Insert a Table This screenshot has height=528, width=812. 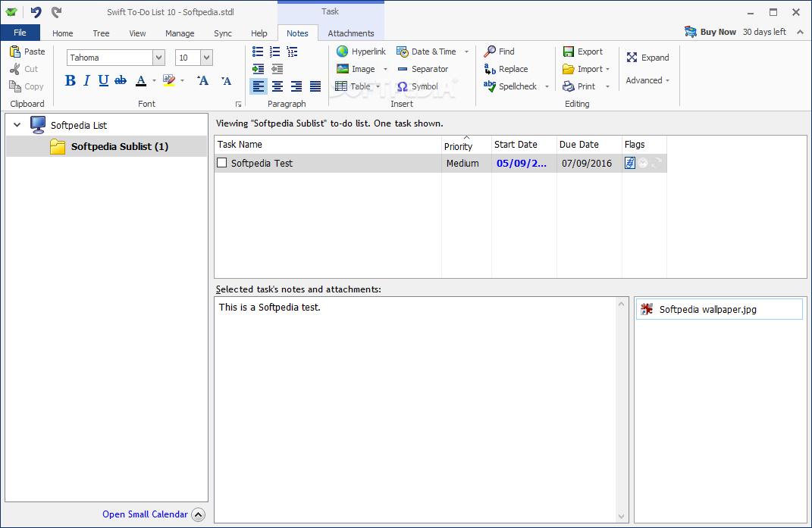[353, 86]
